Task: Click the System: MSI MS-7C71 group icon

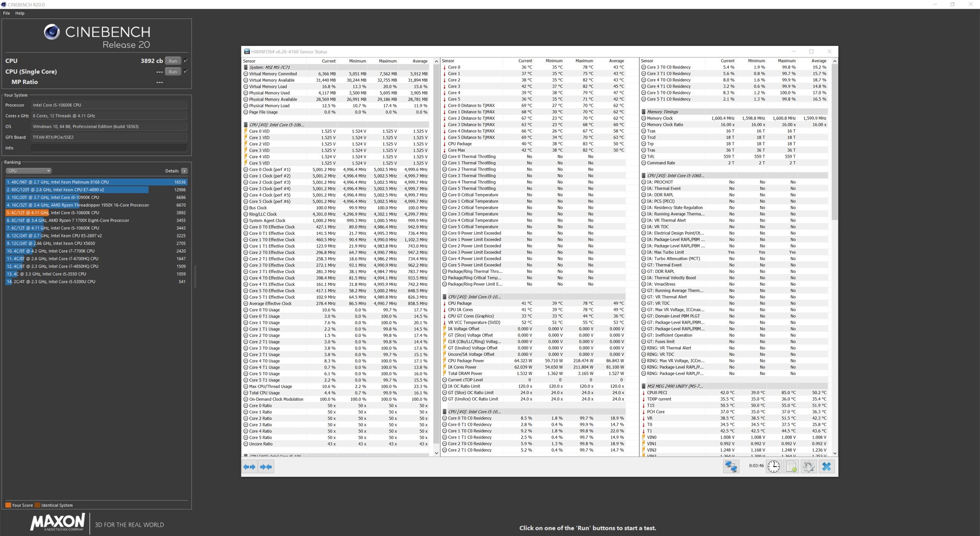Action: pos(246,67)
